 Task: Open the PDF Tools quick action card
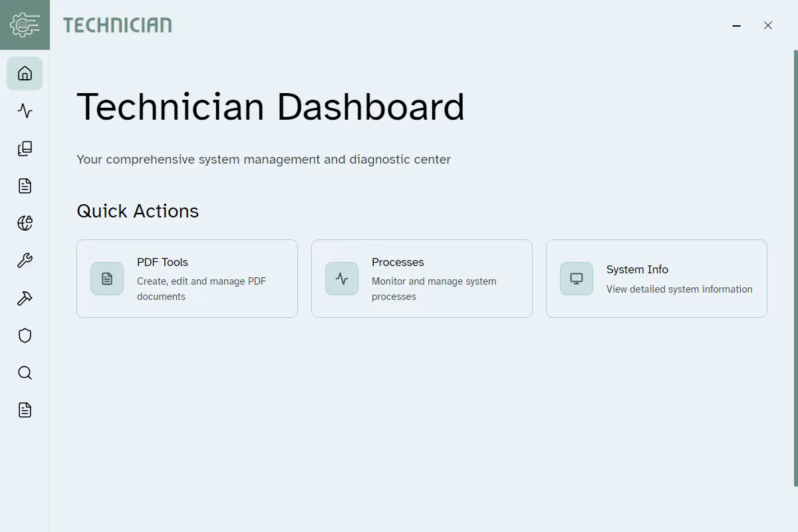187,278
